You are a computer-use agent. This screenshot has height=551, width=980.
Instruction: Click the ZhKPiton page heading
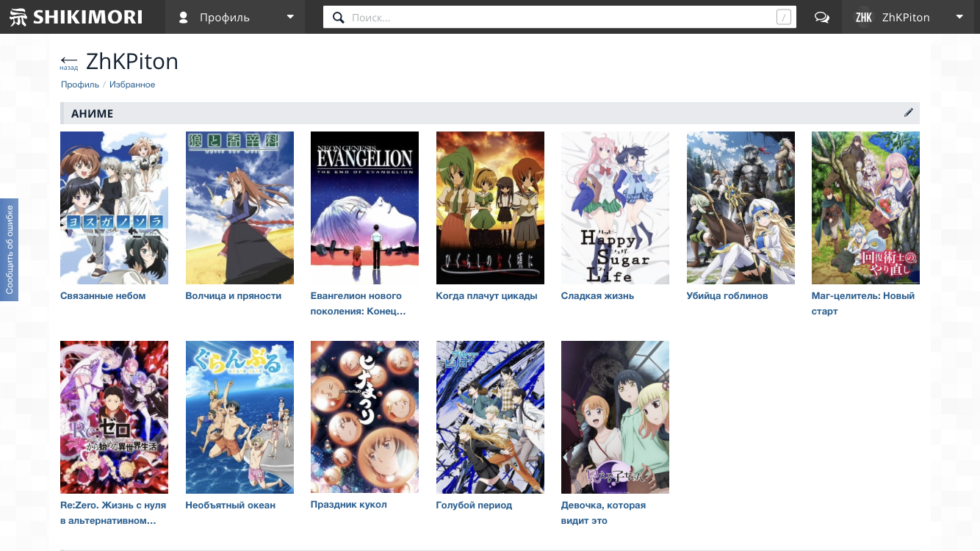132,61
